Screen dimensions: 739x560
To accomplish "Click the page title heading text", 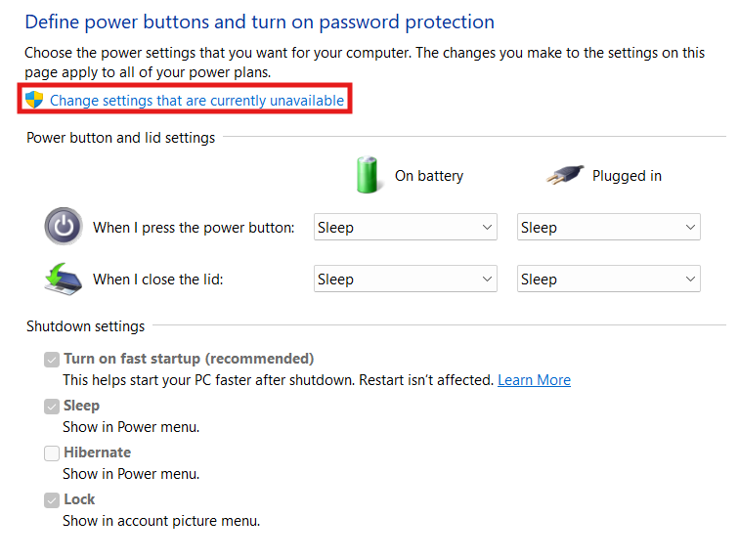I will (259, 22).
